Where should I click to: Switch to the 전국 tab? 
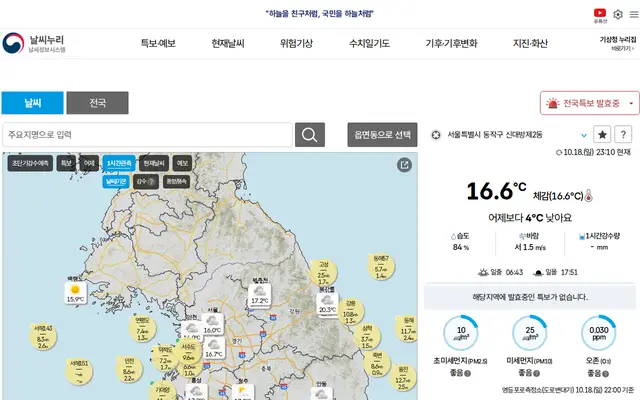tap(98, 103)
